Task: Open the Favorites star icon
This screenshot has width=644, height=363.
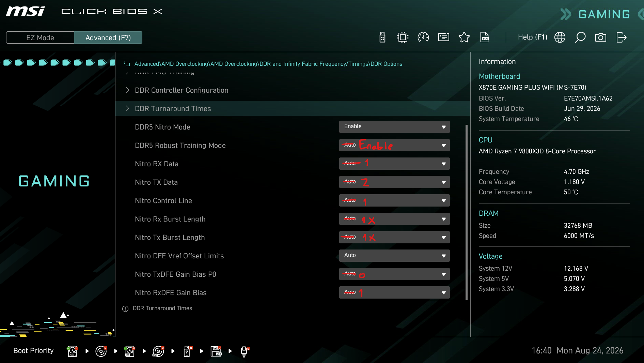Action: pyautogui.click(x=464, y=37)
